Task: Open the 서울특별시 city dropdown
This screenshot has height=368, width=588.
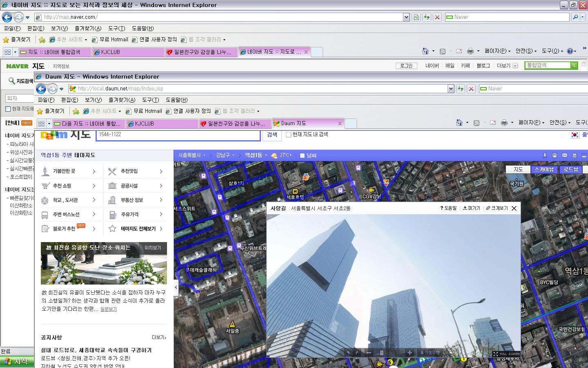Action: 192,155
